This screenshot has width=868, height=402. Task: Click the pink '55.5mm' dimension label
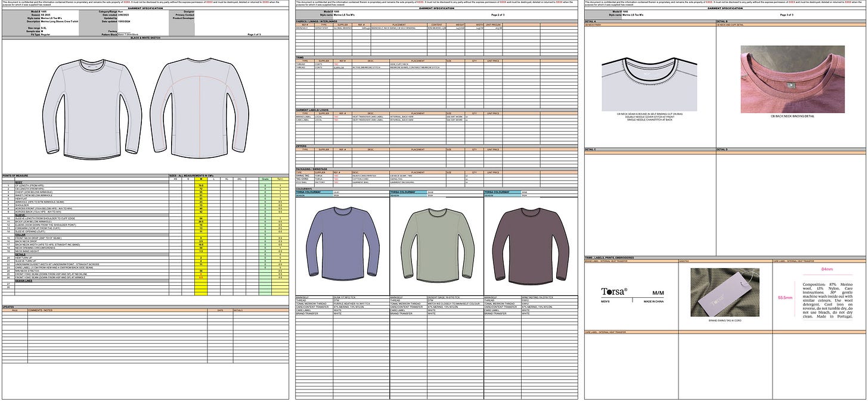tap(785, 297)
